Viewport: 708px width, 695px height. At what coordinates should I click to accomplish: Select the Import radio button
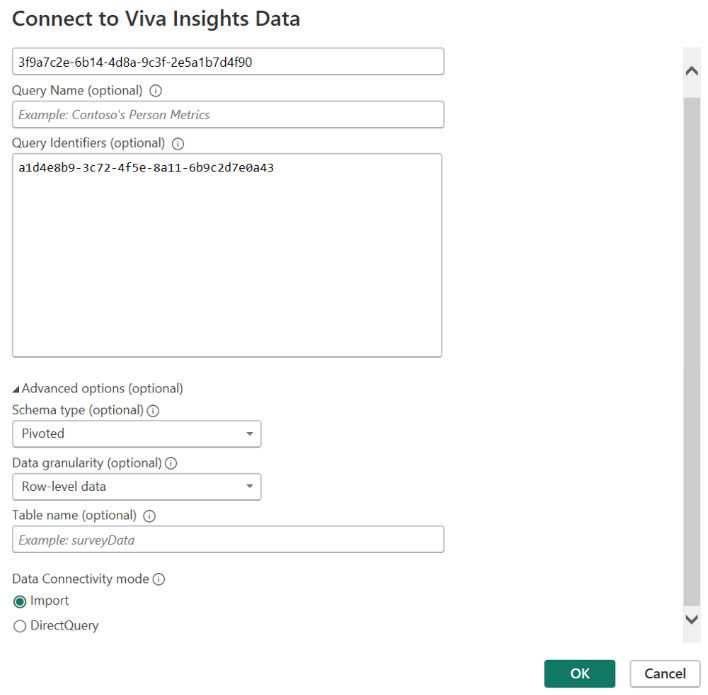pos(19,602)
